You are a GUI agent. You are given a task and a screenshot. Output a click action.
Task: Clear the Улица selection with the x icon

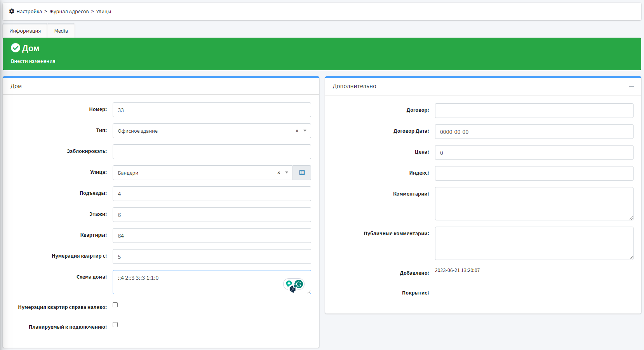click(278, 173)
